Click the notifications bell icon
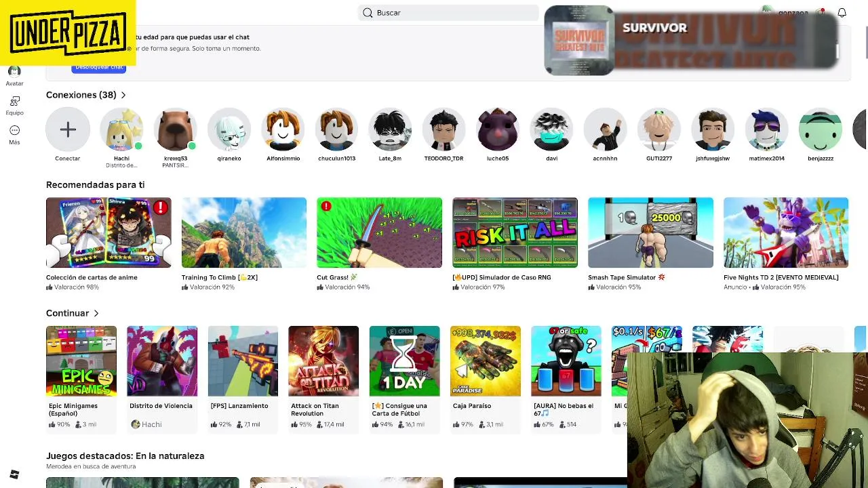The width and height of the screenshot is (868, 488). click(x=842, y=13)
